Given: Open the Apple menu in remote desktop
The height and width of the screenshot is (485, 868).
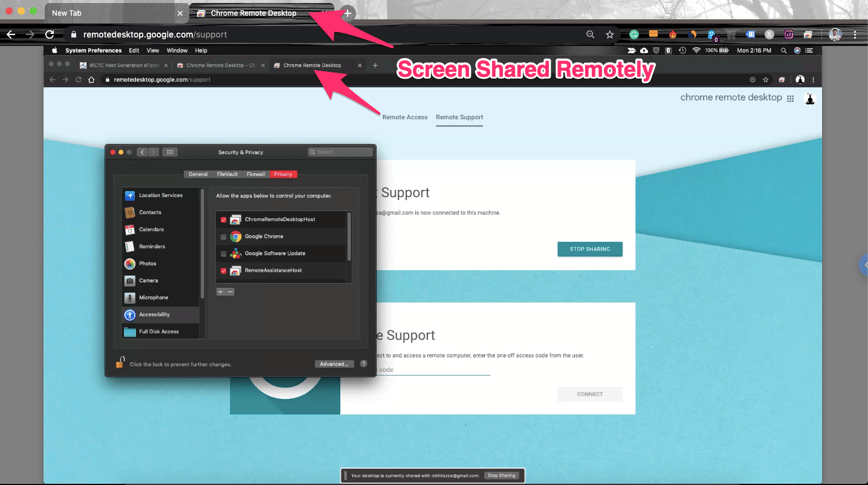Looking at the screenshot, I should [x=54, y=50].
